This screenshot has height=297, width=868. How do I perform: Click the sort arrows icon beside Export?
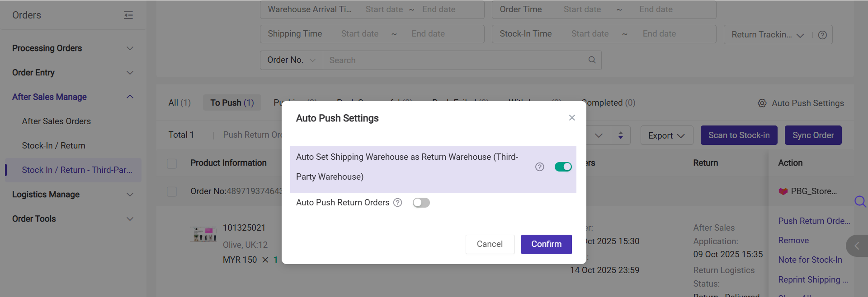coord(620,135)
